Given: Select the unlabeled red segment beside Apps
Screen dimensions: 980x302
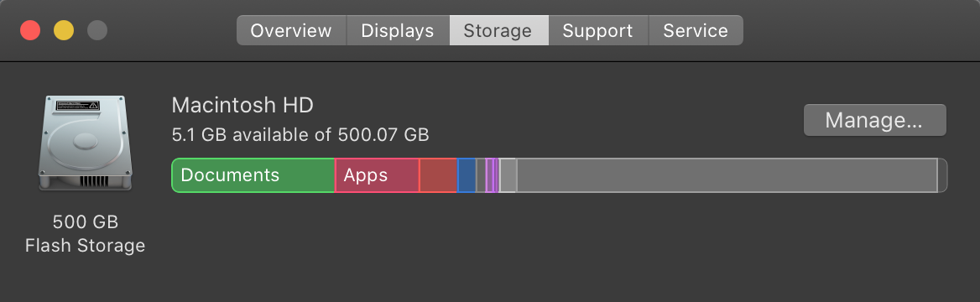Looking at the screenshot, I should point(438,175).
